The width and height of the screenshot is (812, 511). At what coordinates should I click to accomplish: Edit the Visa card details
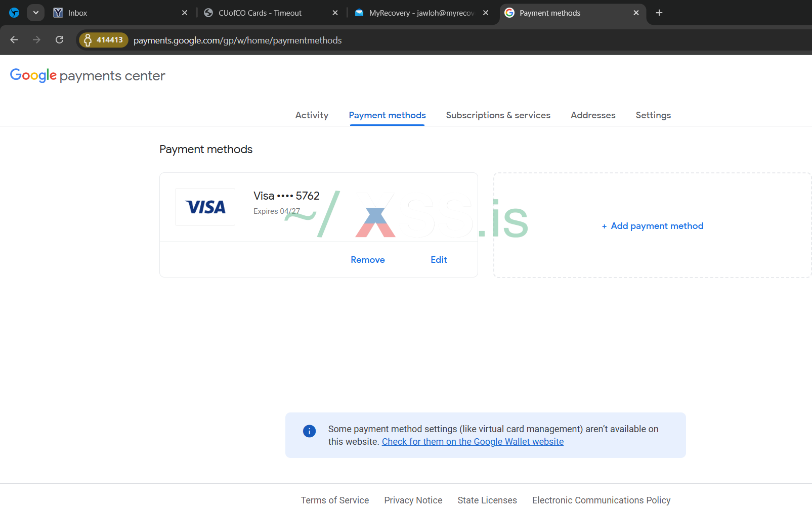(439, 260)
